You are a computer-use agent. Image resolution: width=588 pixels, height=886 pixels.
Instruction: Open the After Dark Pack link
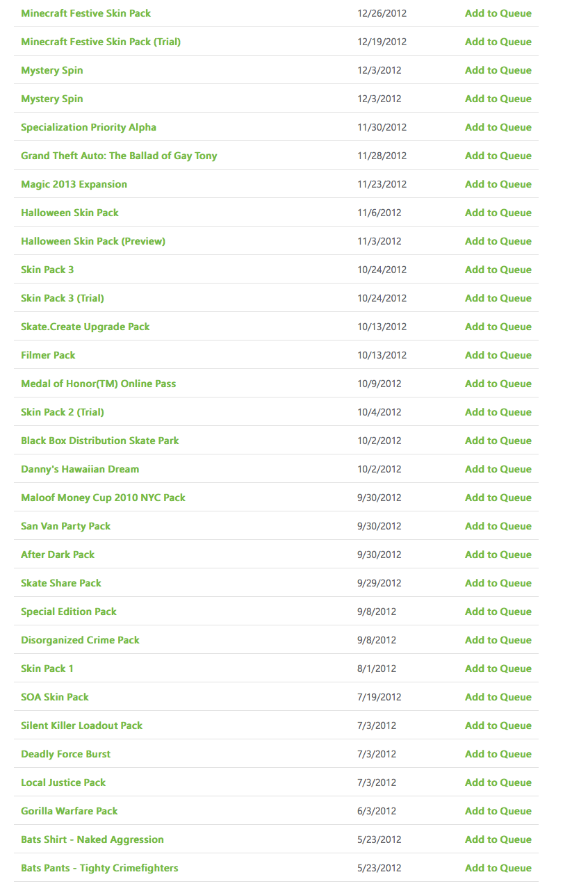point(58,555)
